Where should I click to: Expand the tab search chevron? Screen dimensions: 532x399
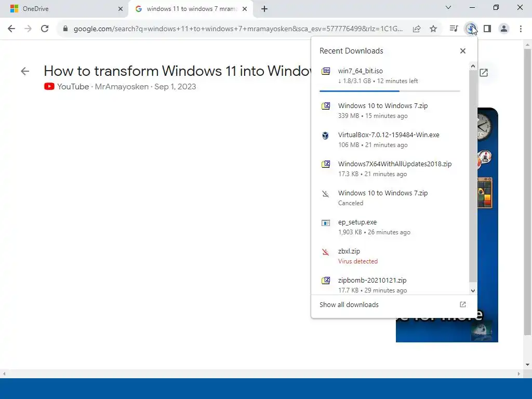click(x=448, y=7)
